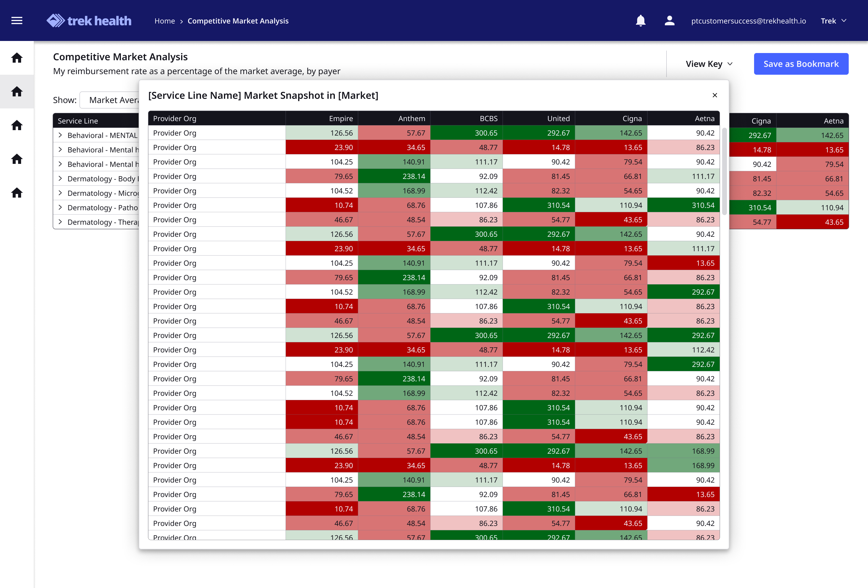The image size is (868, 588).
Task: Click third home icon in sidebar
Action: pos(17,125)
